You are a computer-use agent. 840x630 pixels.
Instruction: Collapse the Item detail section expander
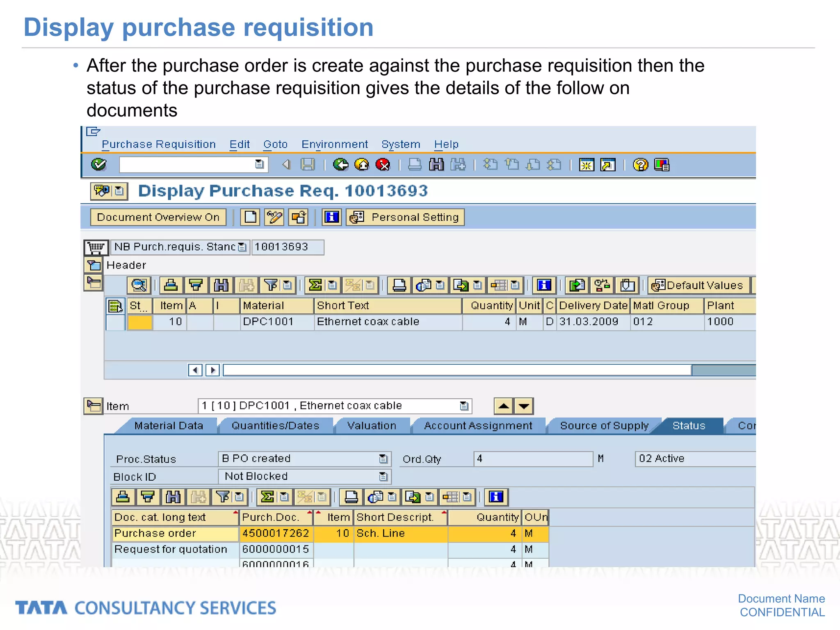pyautogui.click(x=94, y=406)
